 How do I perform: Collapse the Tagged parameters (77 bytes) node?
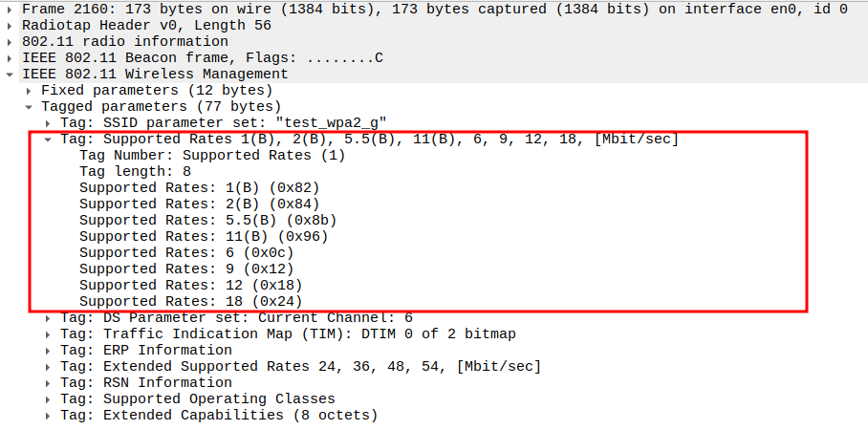pos(30,106)
